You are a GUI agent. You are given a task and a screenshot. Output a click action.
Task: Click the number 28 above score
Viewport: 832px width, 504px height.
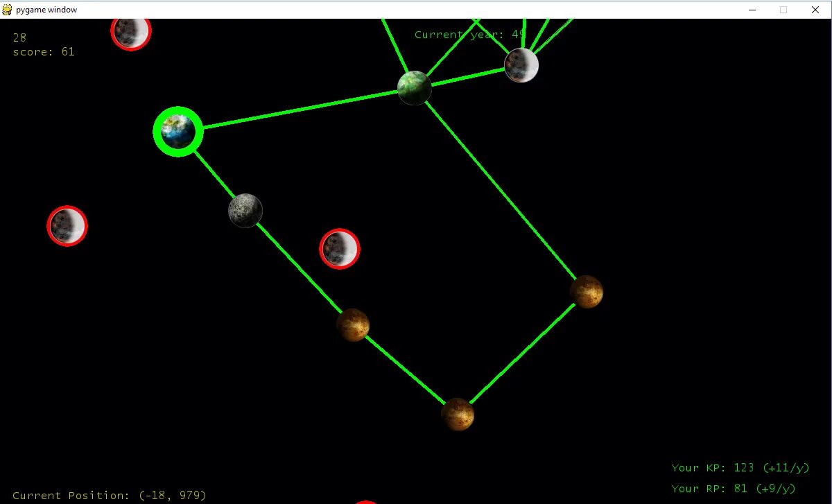coord(19,37)
